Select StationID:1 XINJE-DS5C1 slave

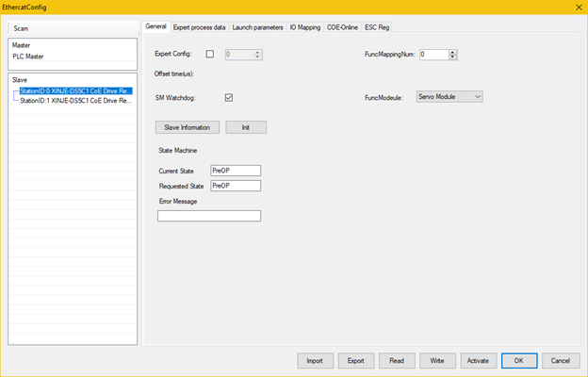73,100
